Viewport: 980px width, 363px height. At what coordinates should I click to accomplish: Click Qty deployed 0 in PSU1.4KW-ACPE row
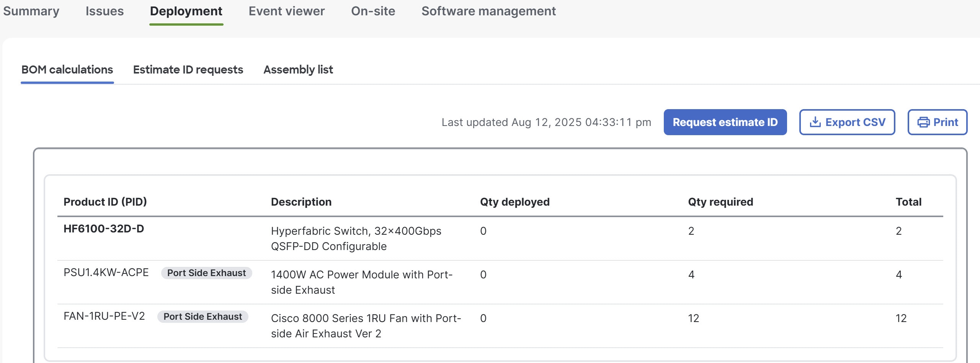483,275
